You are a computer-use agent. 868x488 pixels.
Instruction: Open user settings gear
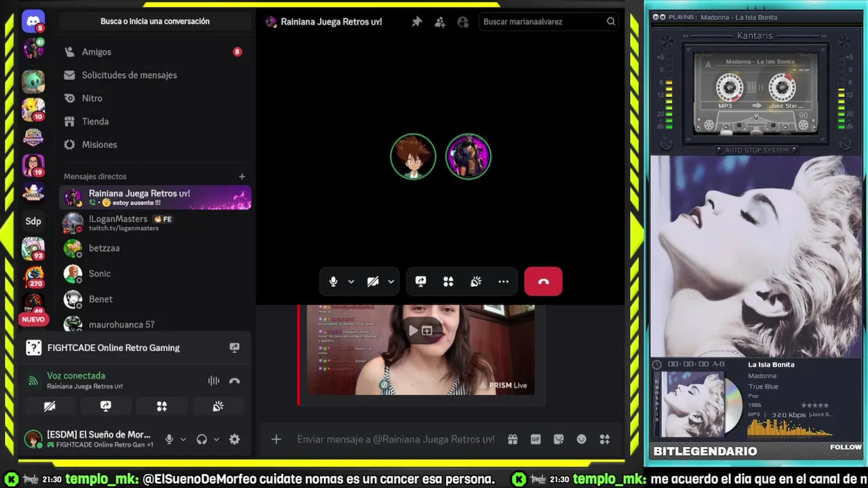point(235,439)
